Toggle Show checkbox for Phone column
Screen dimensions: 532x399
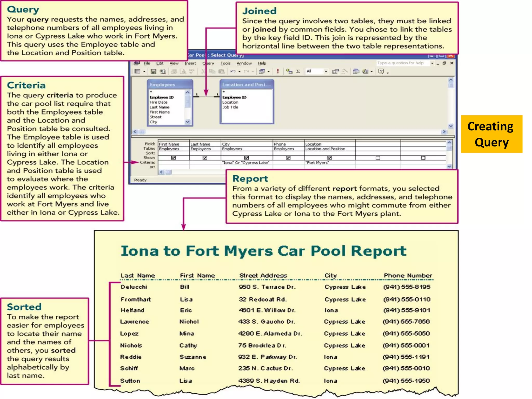point(288,158)
